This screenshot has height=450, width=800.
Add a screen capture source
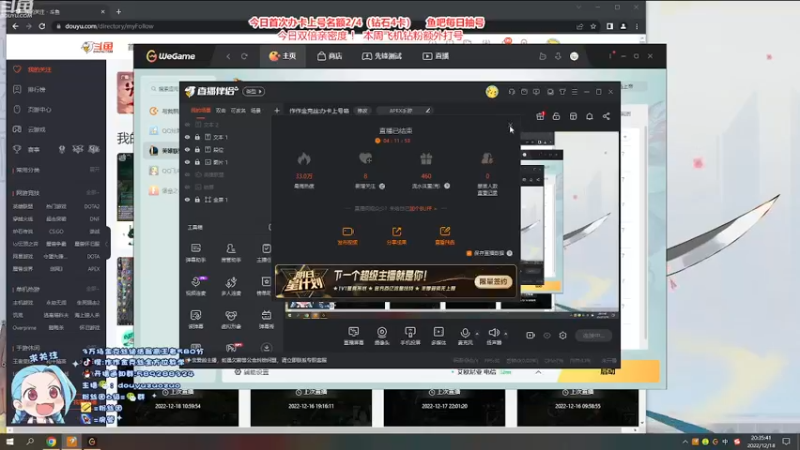pyautogui.click(x=354, y=336)
